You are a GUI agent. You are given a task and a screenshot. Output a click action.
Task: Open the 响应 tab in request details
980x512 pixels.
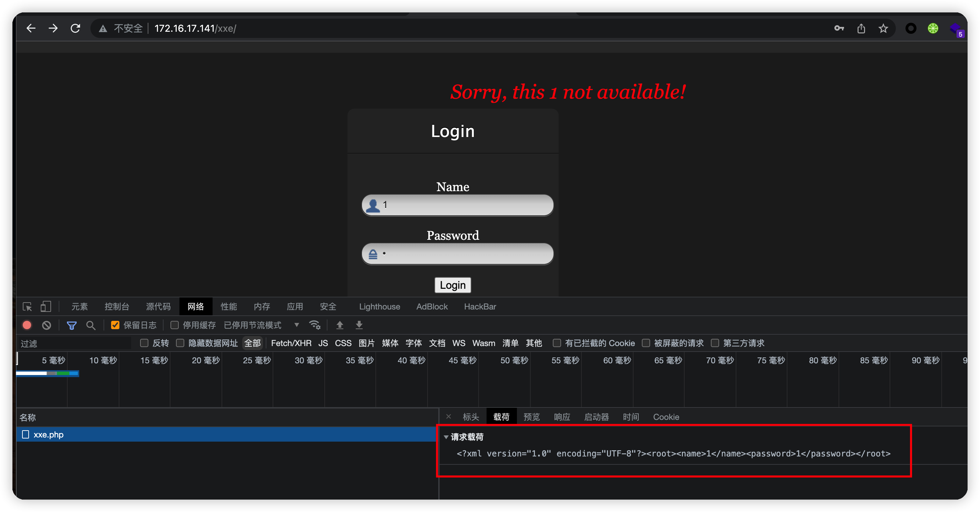(x=561, y=417)
